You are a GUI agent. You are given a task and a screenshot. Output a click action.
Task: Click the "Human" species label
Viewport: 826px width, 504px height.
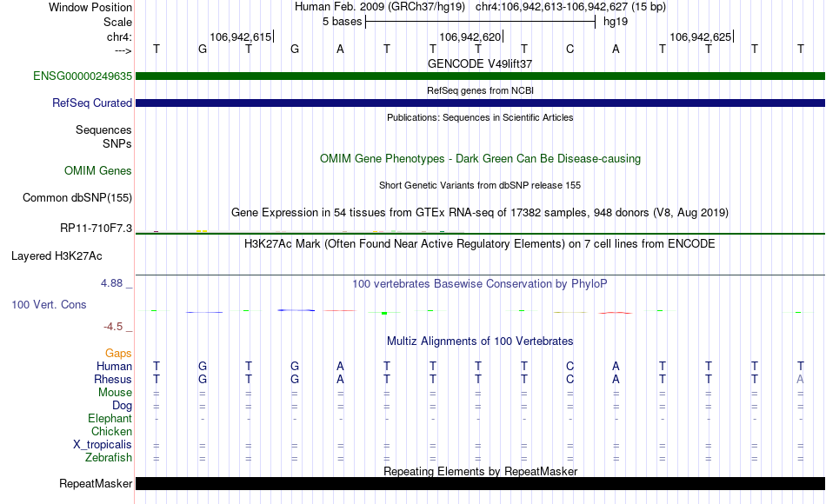(x=114, y=366)
